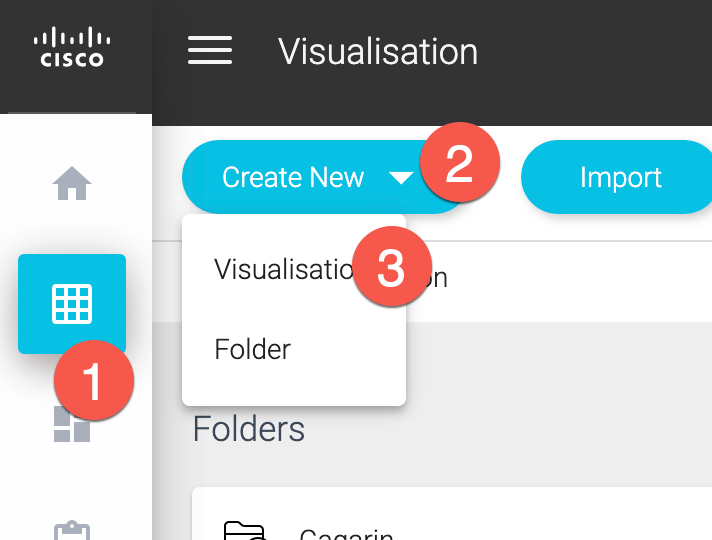Image resolution: width=712 pixels, height=540 pixels.
Task: Click the Import button
Action: click(620, 178)
